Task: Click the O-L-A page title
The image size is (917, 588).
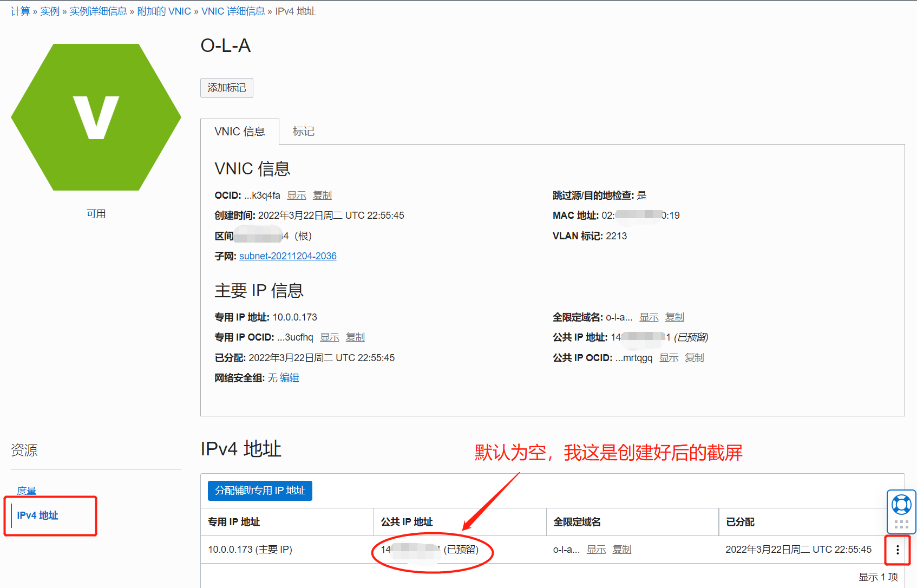Action: tap(226, 45)
